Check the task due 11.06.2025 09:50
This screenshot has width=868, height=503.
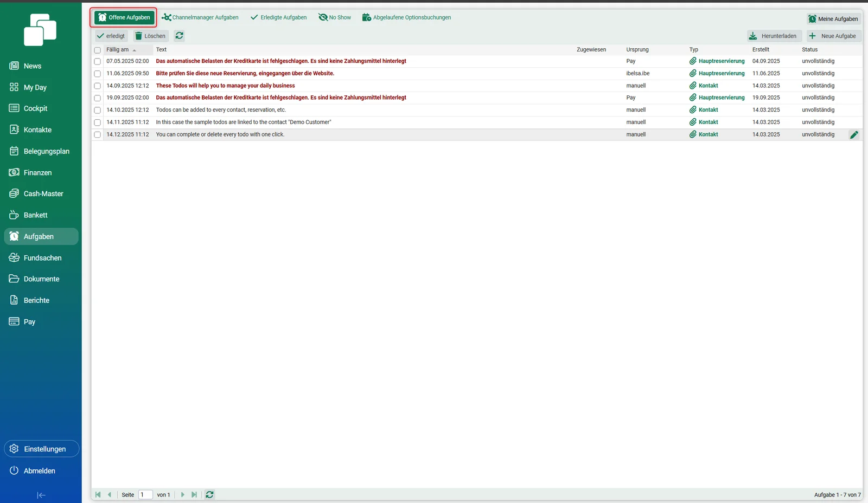coord(98,74)
